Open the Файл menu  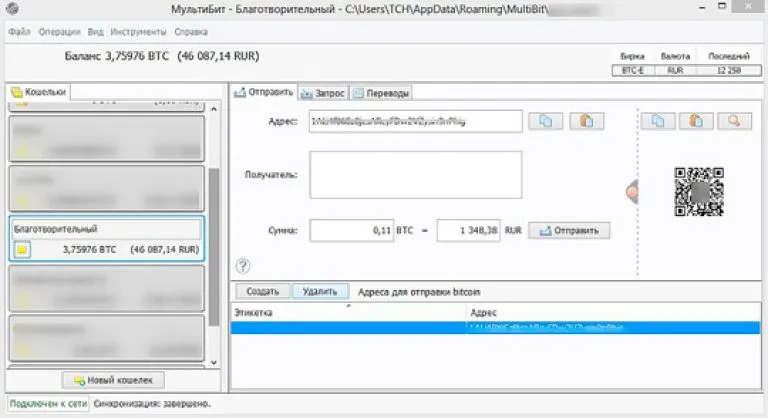[x=19, y=32]
